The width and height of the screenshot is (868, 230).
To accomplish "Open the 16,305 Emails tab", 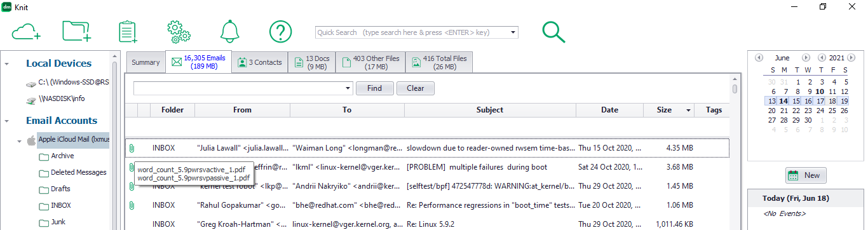I will pos(198,62).
